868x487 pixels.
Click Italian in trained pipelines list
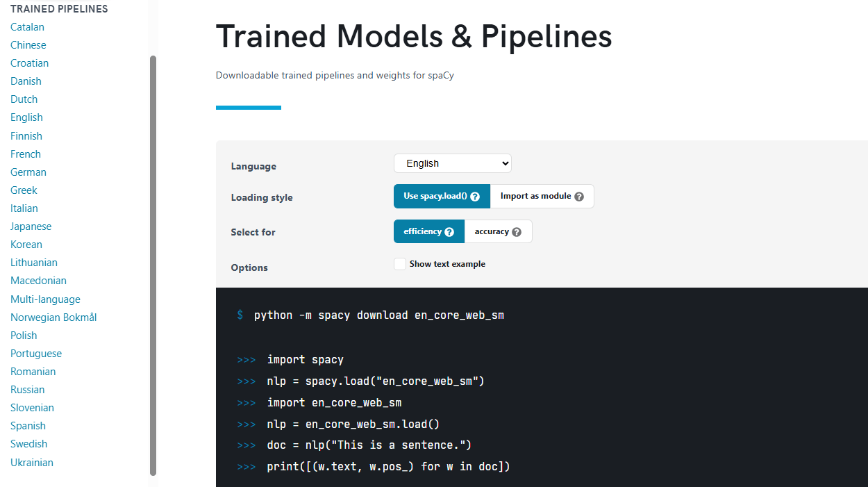(24, 208)
